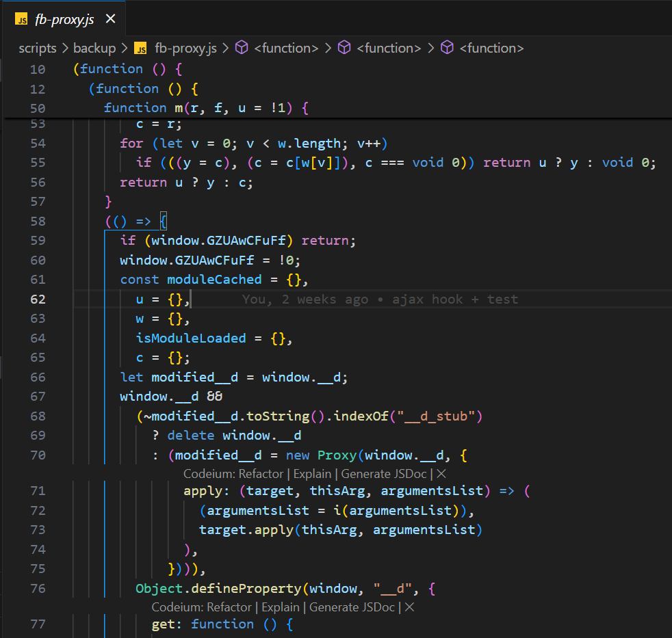Expand breadcrumb chevron after scripts

tap(65, 48)
